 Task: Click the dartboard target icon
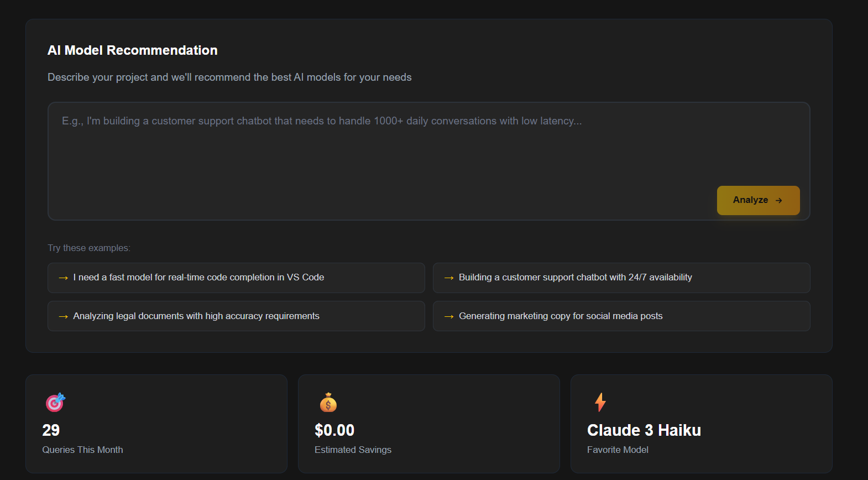[55, 402]
